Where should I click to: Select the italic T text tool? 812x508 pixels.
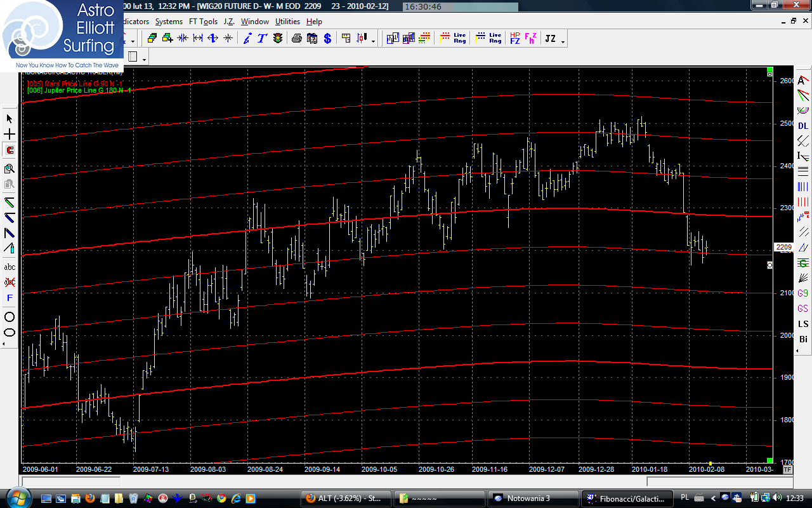[262, 39]
